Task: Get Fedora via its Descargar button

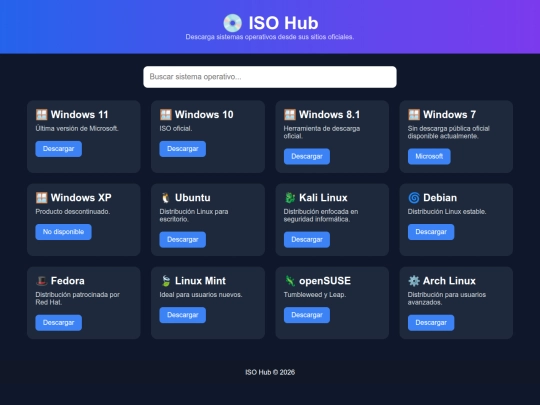Action: point(59,323)
